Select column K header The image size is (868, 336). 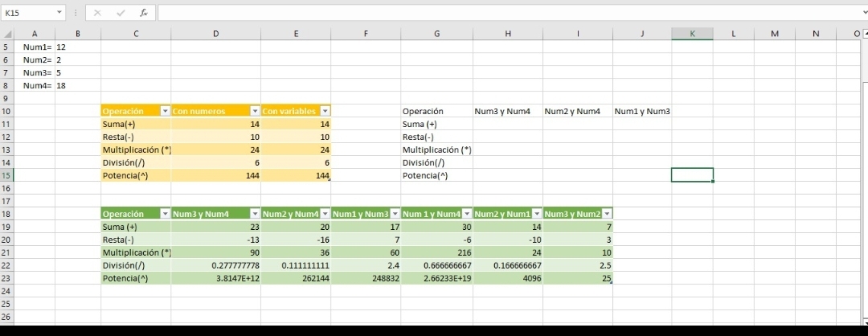[692, 33]
